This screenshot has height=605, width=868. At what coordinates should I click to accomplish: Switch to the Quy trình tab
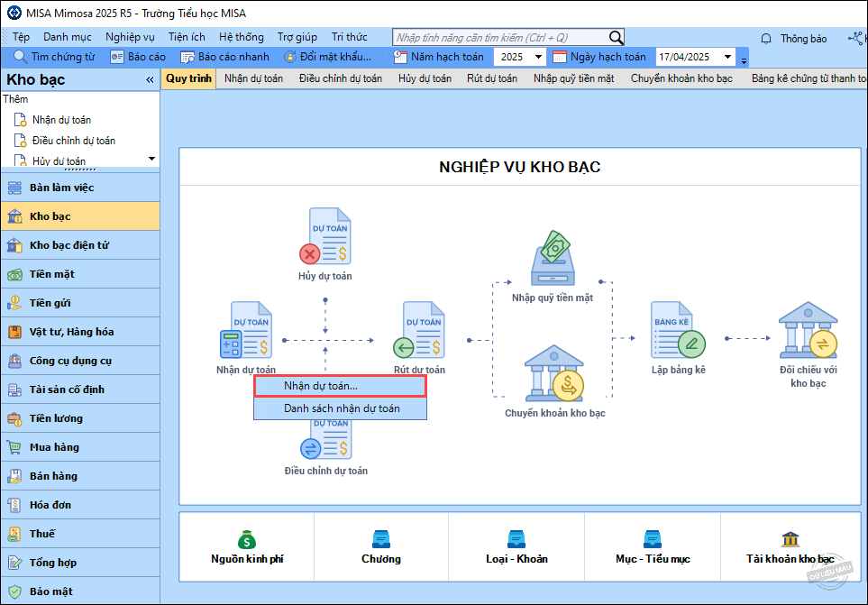(x=188, y=78)
